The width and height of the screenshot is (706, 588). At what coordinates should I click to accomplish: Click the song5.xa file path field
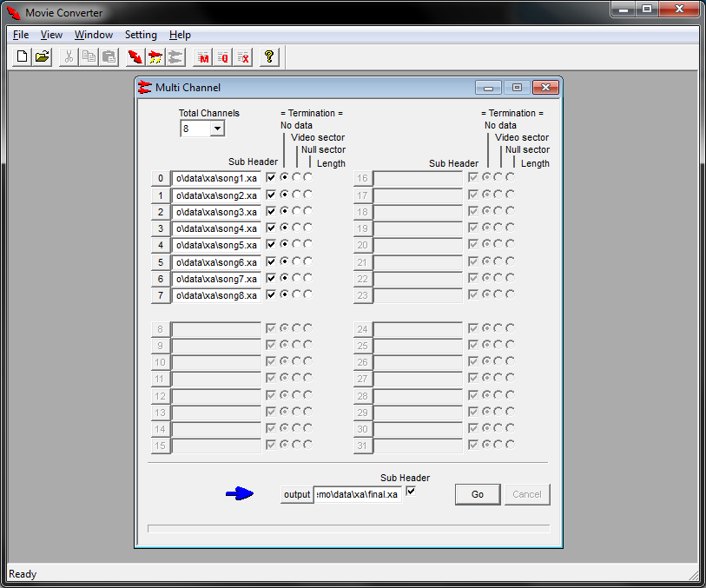coord(216,245)
